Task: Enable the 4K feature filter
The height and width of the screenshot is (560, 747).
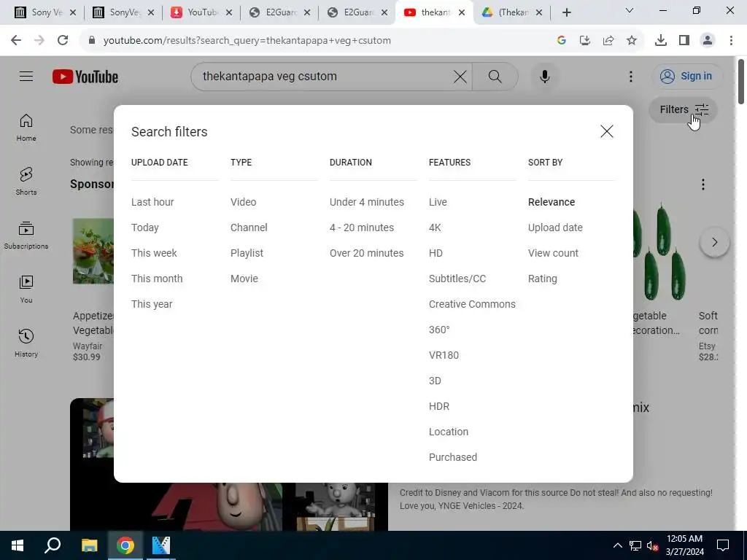Action: (x=435, y=227)
